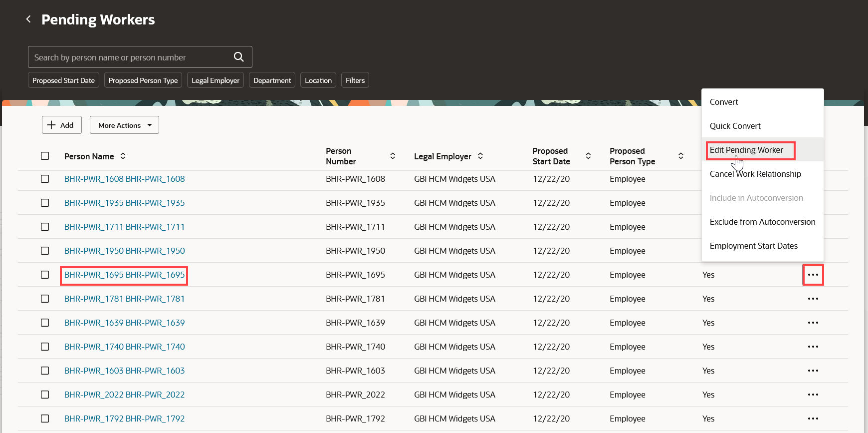Screen dimensions: 868x433
Task: Open actions ellipsis for BHR-PWR_2022 row
Action: coord(813,395)
